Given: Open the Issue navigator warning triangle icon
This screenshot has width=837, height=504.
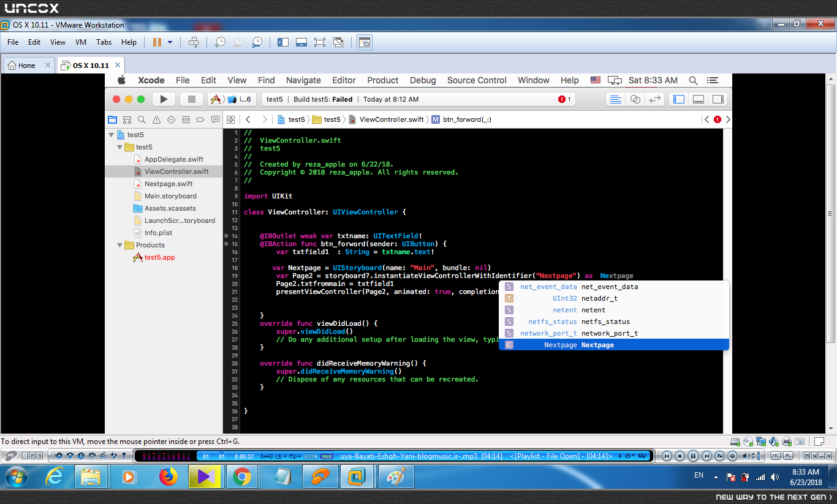Looking at the screenshot, I should tap(156, 119).
